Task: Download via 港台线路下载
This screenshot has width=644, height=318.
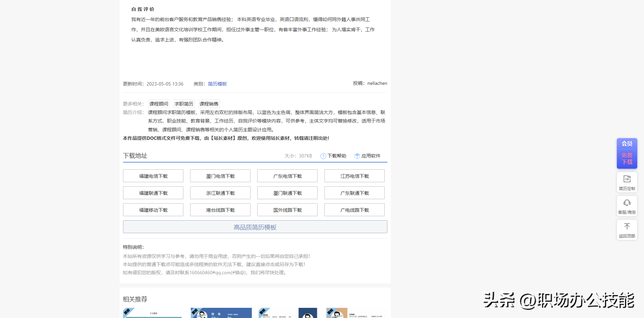Action: [220, 210]
